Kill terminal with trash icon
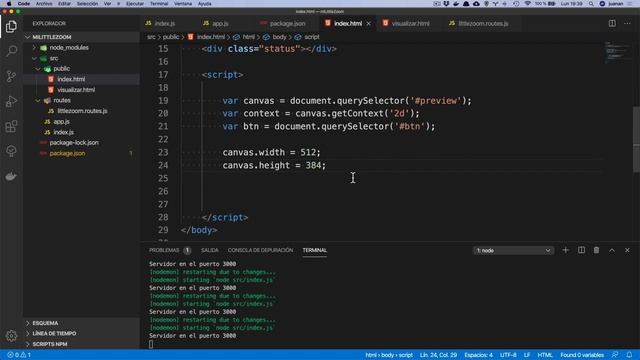640x360 pixels. pyautogui.click(x=596, y=250)
